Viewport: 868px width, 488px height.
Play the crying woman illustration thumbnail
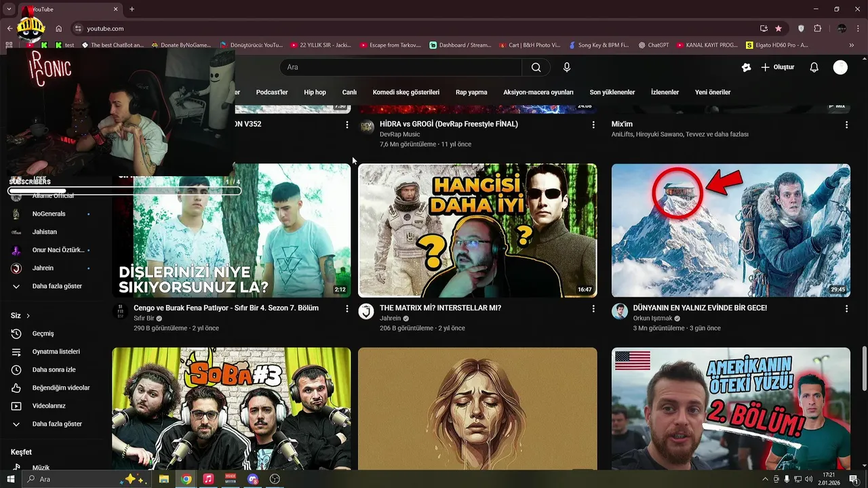pyautogui.click(x=477, y=409)
